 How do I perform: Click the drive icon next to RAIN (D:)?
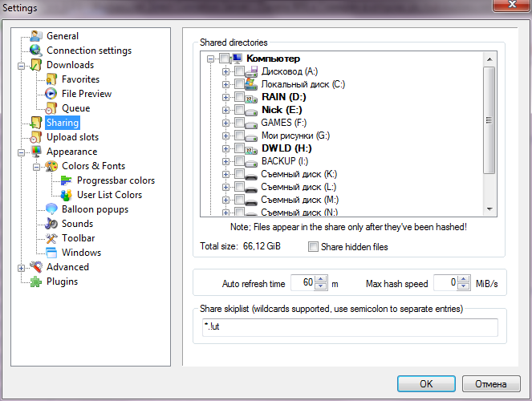251,98
